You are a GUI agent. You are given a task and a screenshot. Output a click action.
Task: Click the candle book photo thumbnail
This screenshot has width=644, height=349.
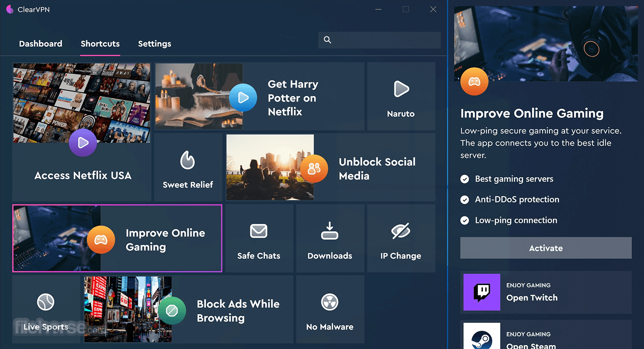click(x=199, y=96)
